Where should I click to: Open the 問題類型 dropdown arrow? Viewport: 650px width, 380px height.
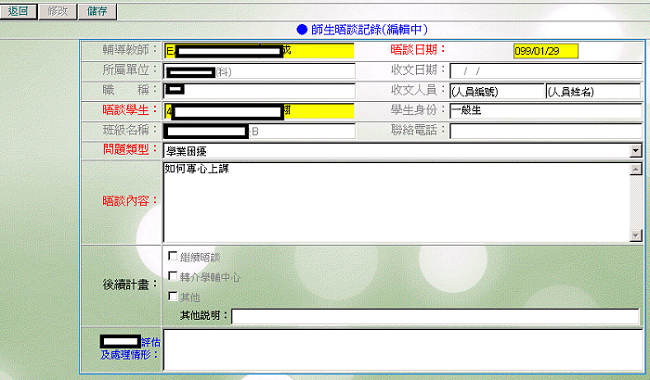pos(635,151)
